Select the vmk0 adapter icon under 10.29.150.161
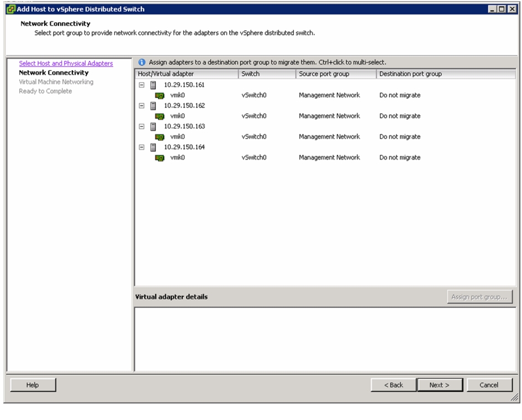 [x=160, y=96]
